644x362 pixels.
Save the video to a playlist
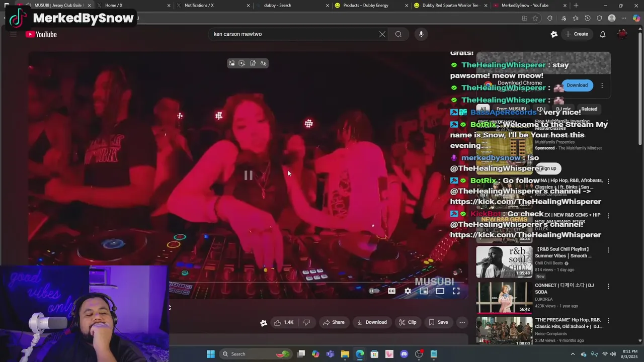point(438,322)
